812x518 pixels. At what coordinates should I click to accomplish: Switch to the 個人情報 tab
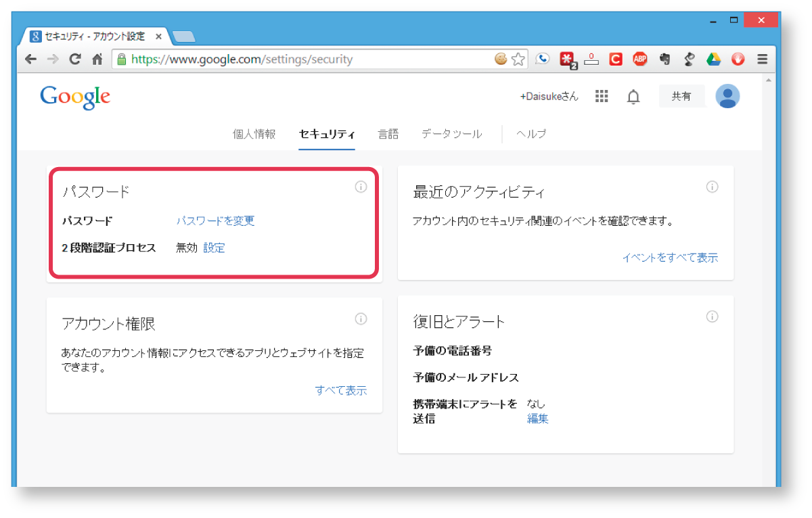(254, 134)
